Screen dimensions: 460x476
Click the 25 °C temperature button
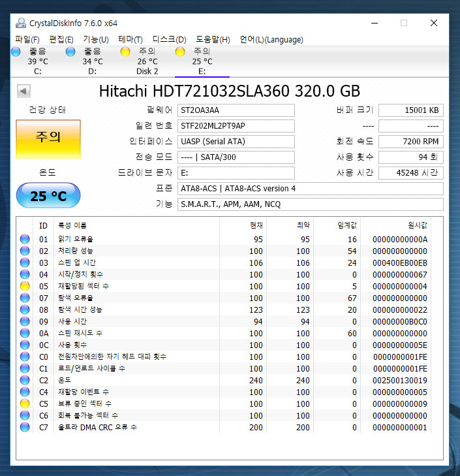(48, 195)
